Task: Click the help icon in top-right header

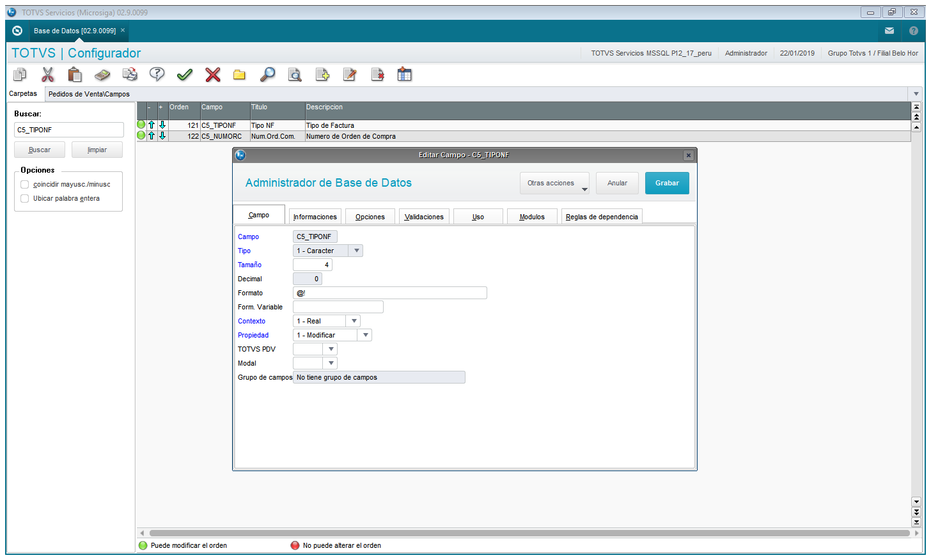Action: [x=914, y=31]
